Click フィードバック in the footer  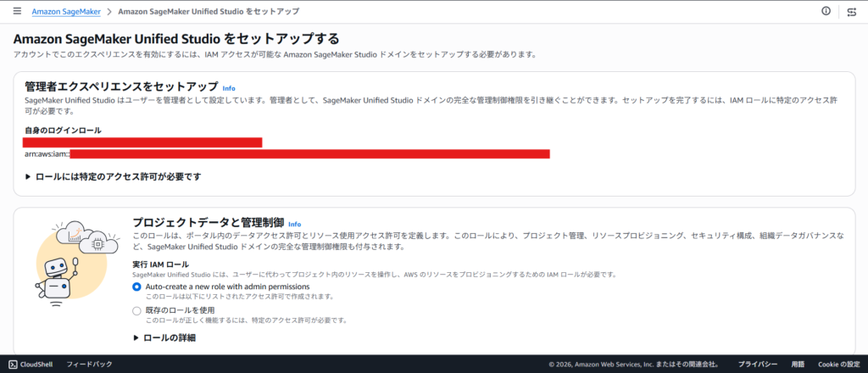(89, 365)
